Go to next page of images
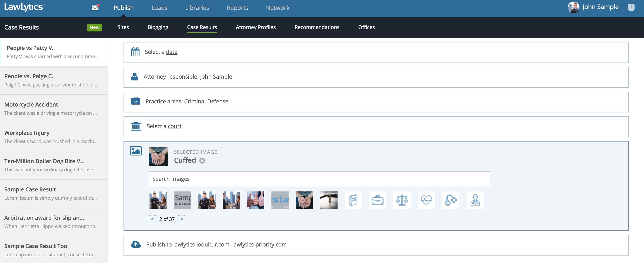644x263 pixels. (182, 219)
